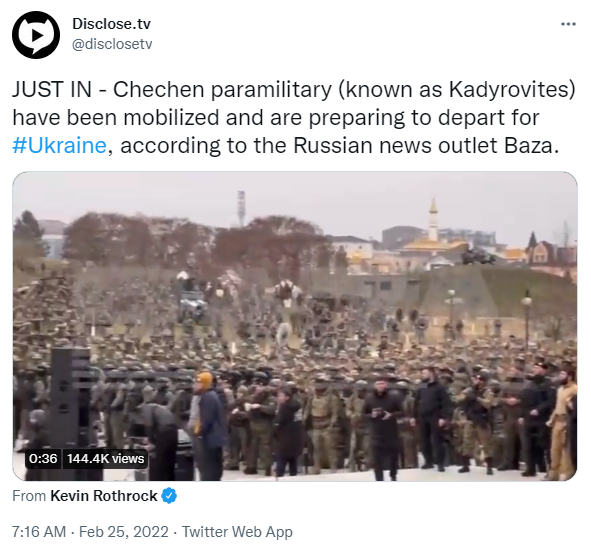Click the JUST IN text at tweet start
This screenshot has height=550, width=591.
point(52,90)
